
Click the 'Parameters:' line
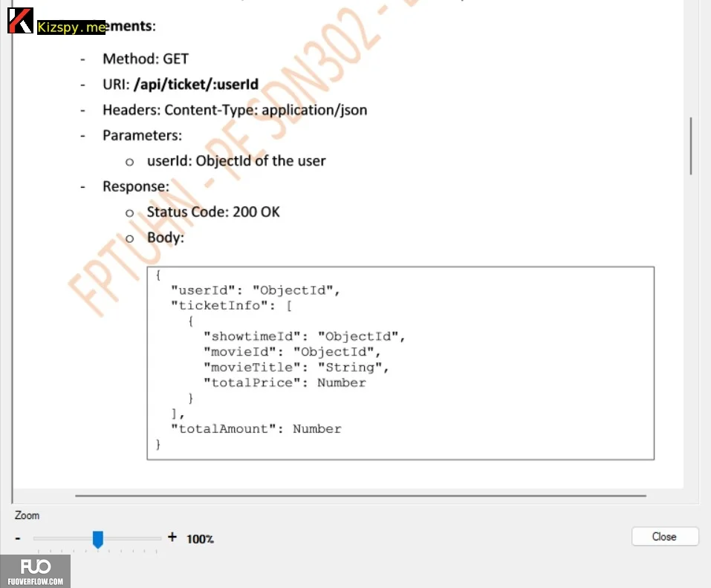[143, 135]
